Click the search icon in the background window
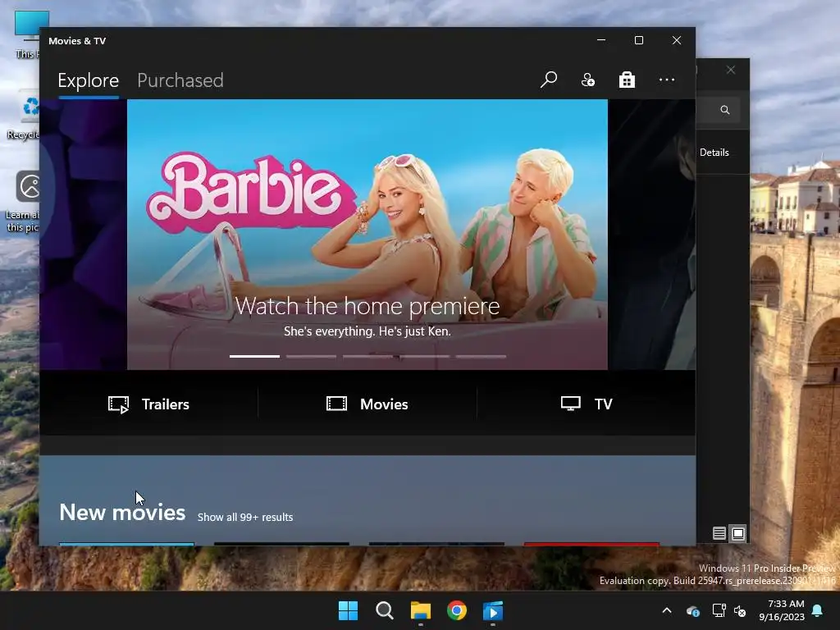 click(x=725, y=110)
